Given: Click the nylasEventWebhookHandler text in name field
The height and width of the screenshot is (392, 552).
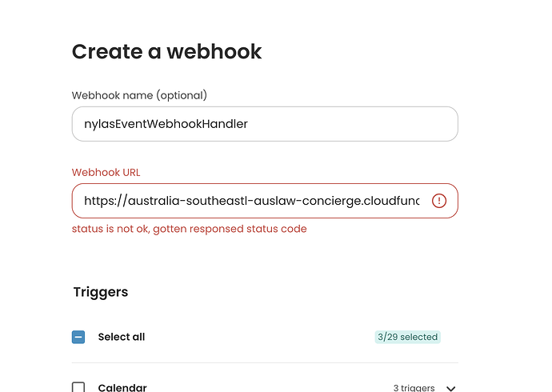Looking at the screenshot, I should 166,124.
